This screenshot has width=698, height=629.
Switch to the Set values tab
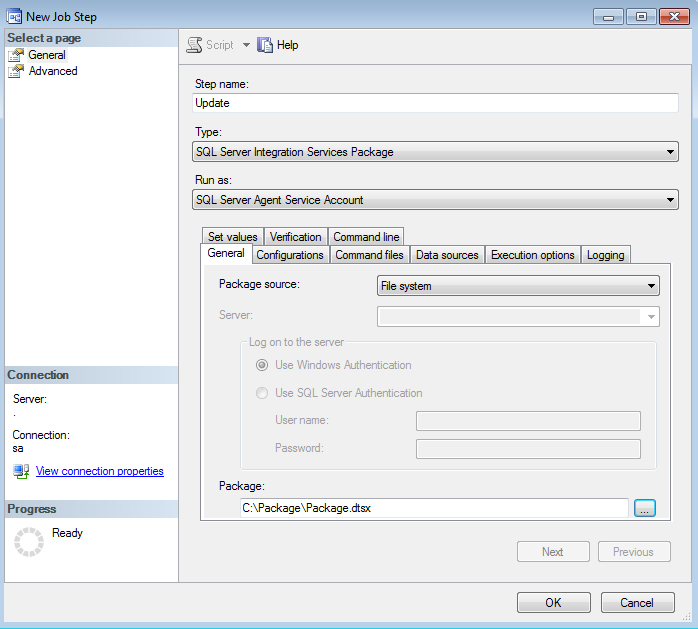[x=233, y=237]
